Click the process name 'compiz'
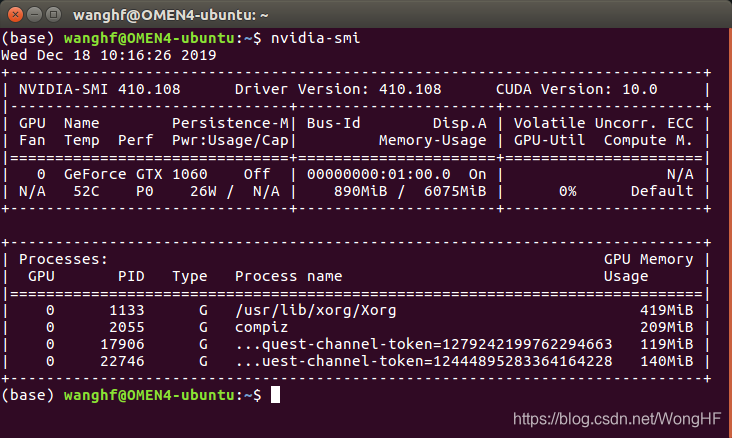The image size is (732, 438). coord(261,327)
